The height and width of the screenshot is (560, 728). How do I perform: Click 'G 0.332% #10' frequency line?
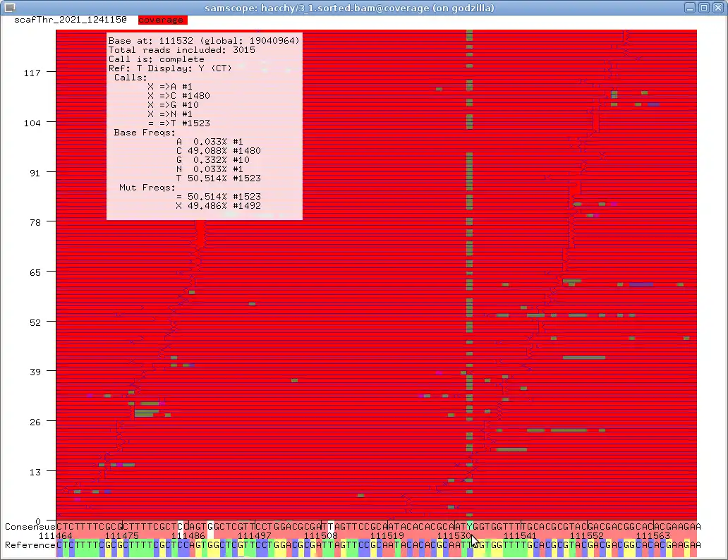point(213,159)
